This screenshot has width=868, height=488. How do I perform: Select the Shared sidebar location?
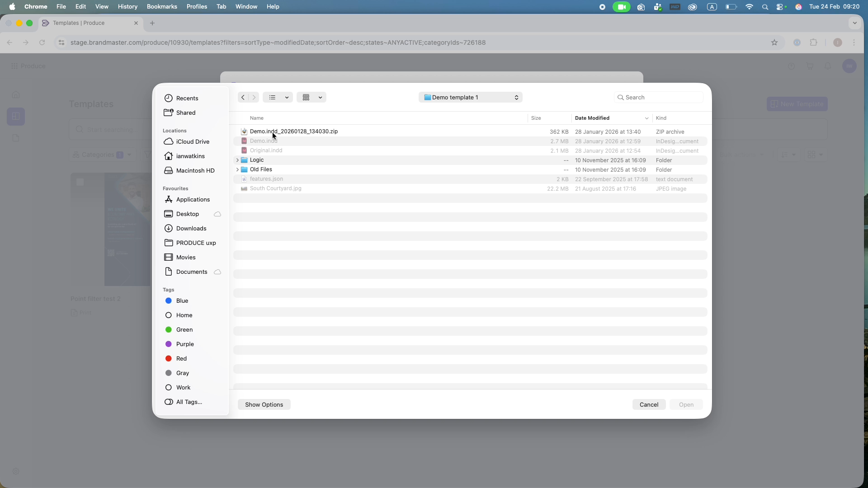[180, 113]
